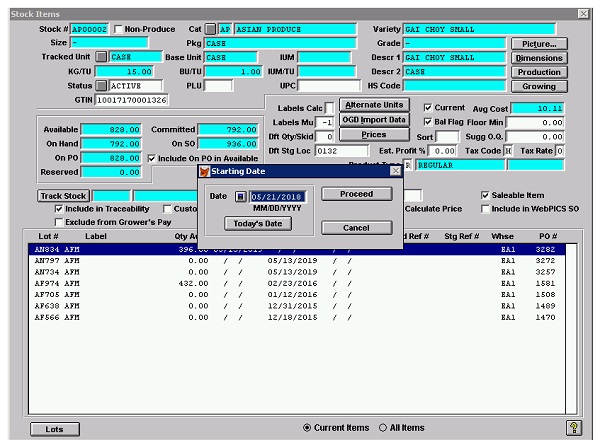600x447 pixels.
Task: Open the Lots button
Action: pos(55,429)
